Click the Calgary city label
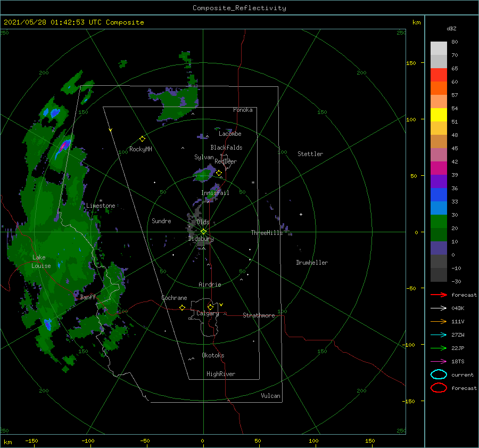 (x=208, y=313)
